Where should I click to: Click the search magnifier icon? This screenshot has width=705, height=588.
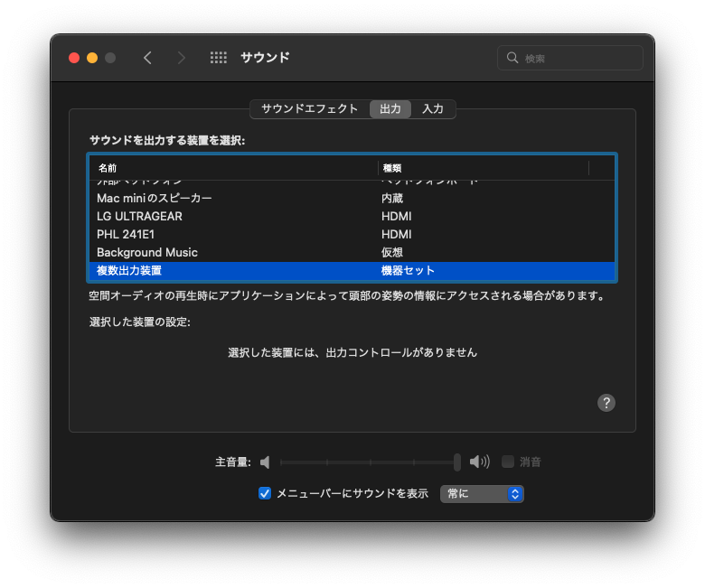coord(512,58)
